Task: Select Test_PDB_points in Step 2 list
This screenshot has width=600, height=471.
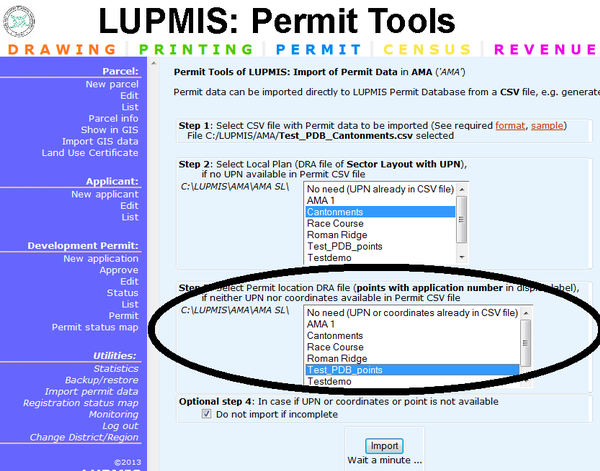Action: pyautogui.click(x=380, y=246)
